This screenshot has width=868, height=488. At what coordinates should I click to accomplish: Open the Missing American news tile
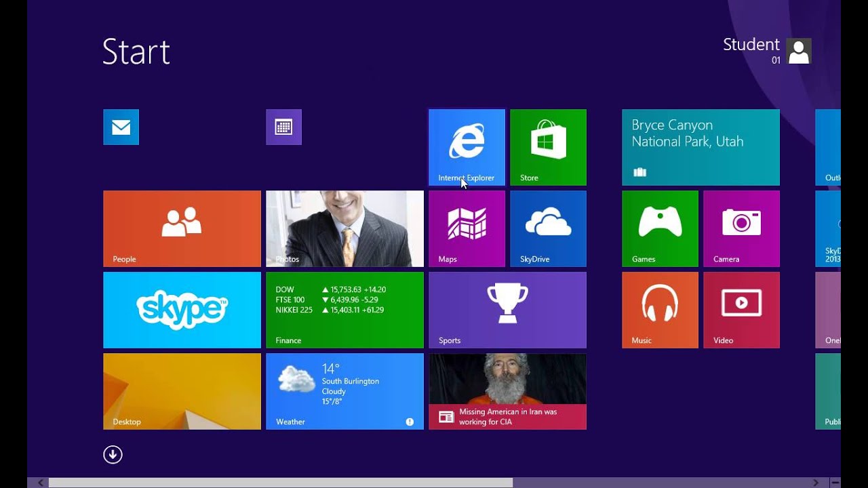pyautogui.click(x=507, y=391)
